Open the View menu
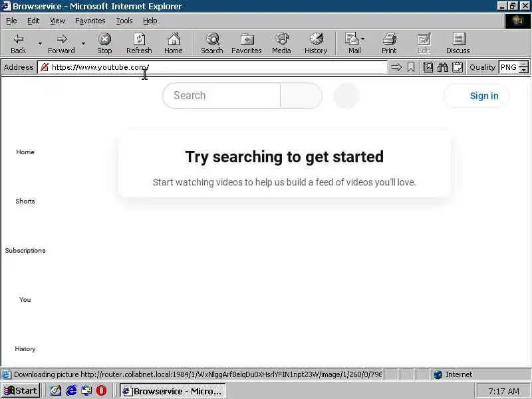Viewport: 532px width, 399px height. click(57, 21)
